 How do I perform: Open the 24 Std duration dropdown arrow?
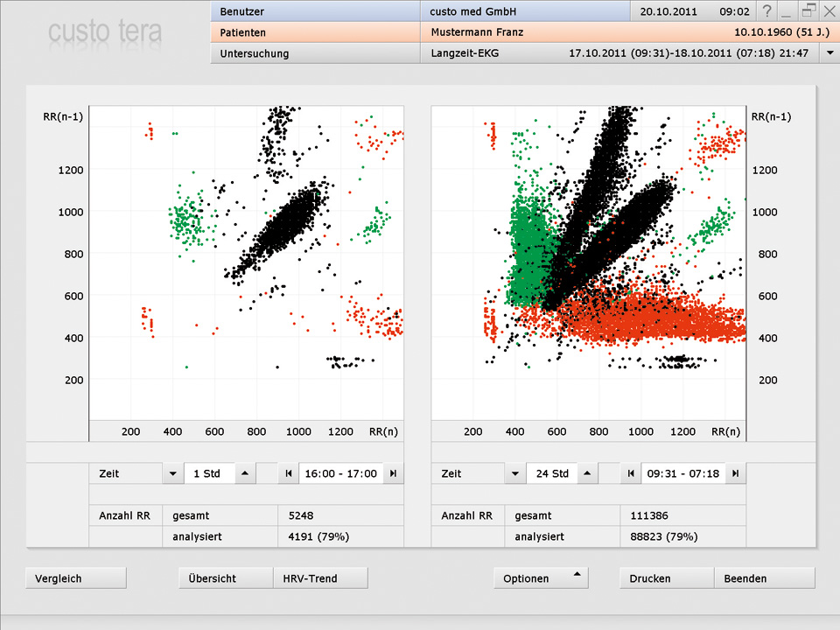514,473
